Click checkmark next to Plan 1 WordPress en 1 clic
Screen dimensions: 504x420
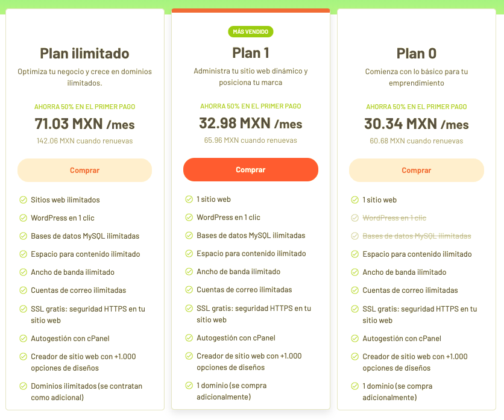(x=189, y=217)
